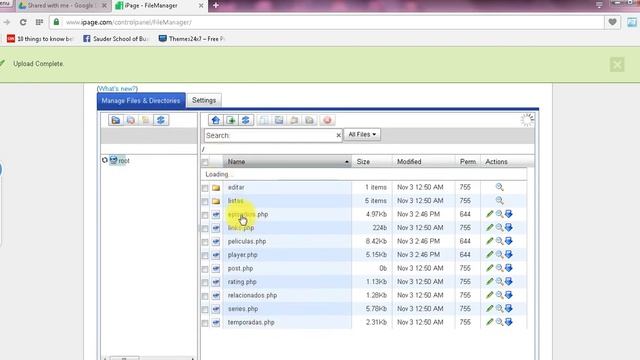Open the listas folder magnifier icon

(499, 200)
